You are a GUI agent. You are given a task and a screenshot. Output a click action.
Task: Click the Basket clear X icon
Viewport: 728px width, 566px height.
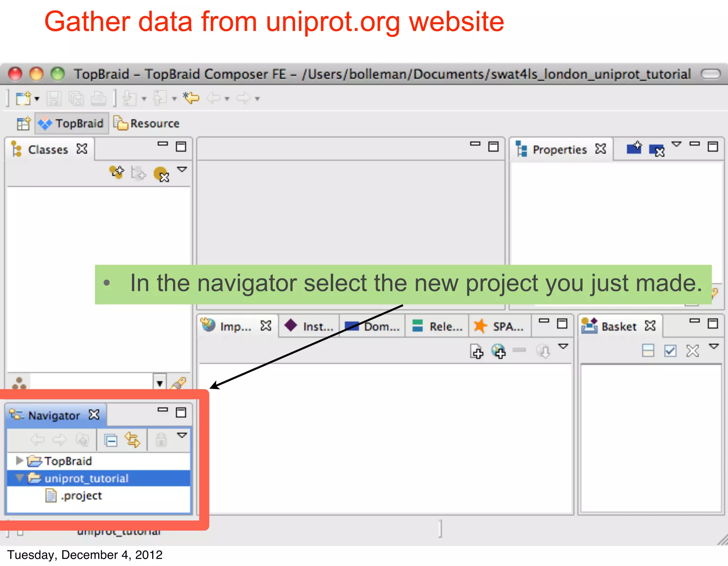tap(692, 351)
